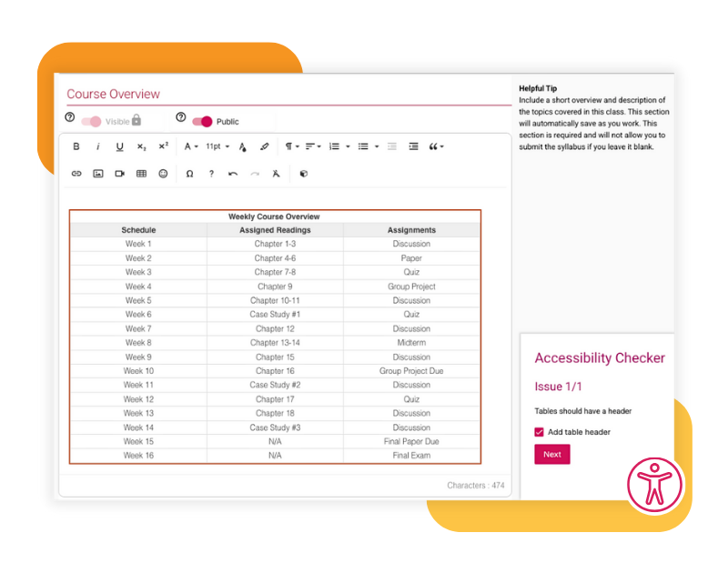Insert a link using the link icon
The width and height of the screenshot is (728, 573).
pos(77,174)
